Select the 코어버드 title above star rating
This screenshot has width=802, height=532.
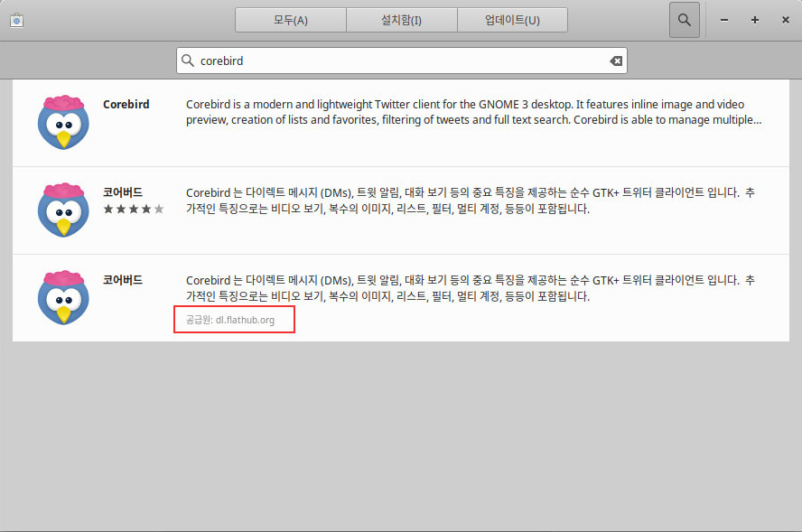coord(123,192)
